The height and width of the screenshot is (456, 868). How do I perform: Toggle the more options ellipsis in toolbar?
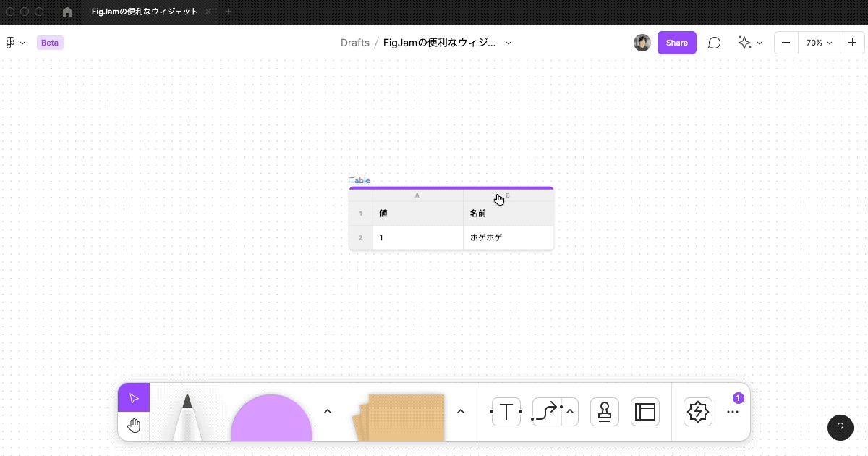click(732, 412)
